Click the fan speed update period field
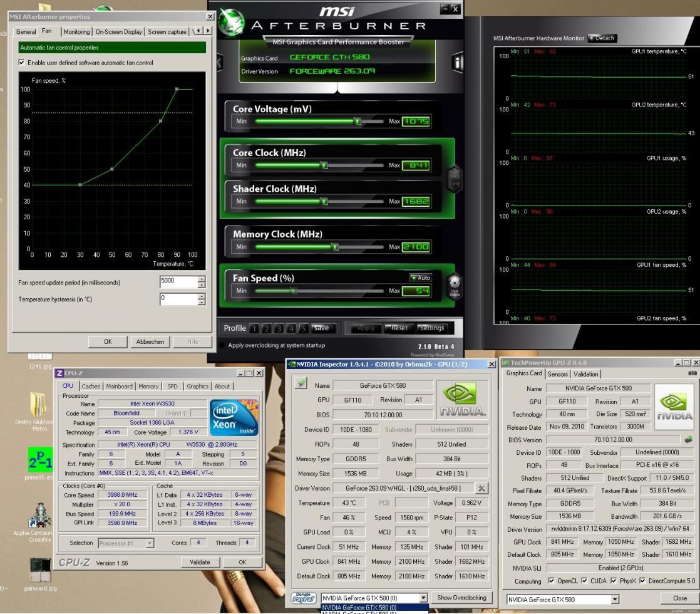Image resolution: width=700 pixels, height=614 pixels. [x=178, y=281]
